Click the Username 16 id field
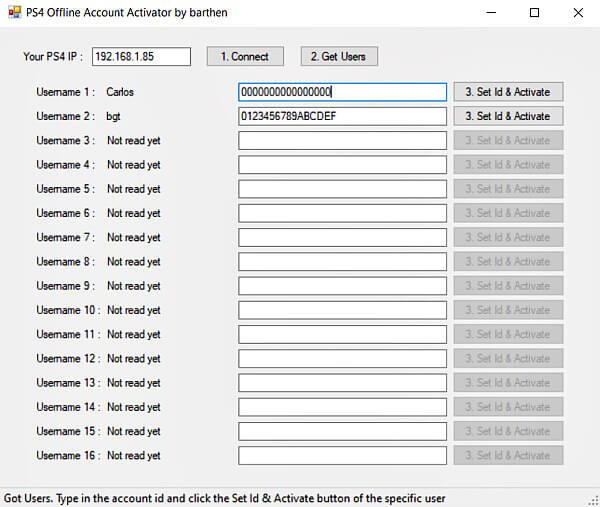Image resolution: width=600 pixels, height=507 pixels. pyautogui.click(x=342, y=456)
